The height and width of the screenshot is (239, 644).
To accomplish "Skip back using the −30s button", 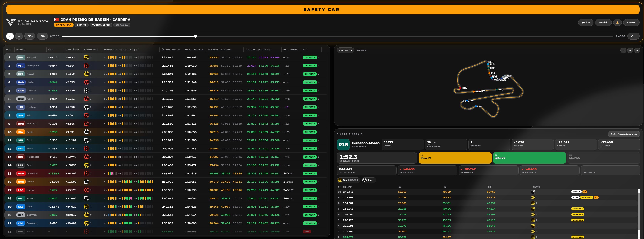I will [30, 36].
